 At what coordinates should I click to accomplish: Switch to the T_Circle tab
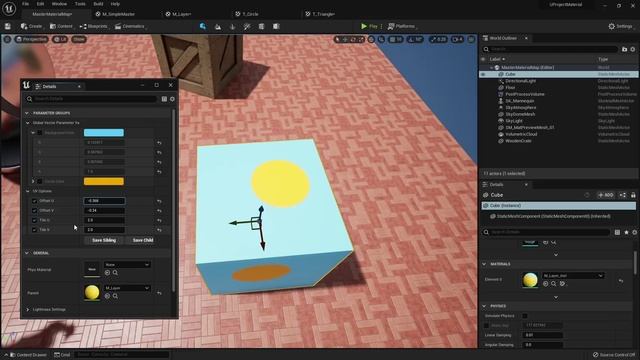247,14
